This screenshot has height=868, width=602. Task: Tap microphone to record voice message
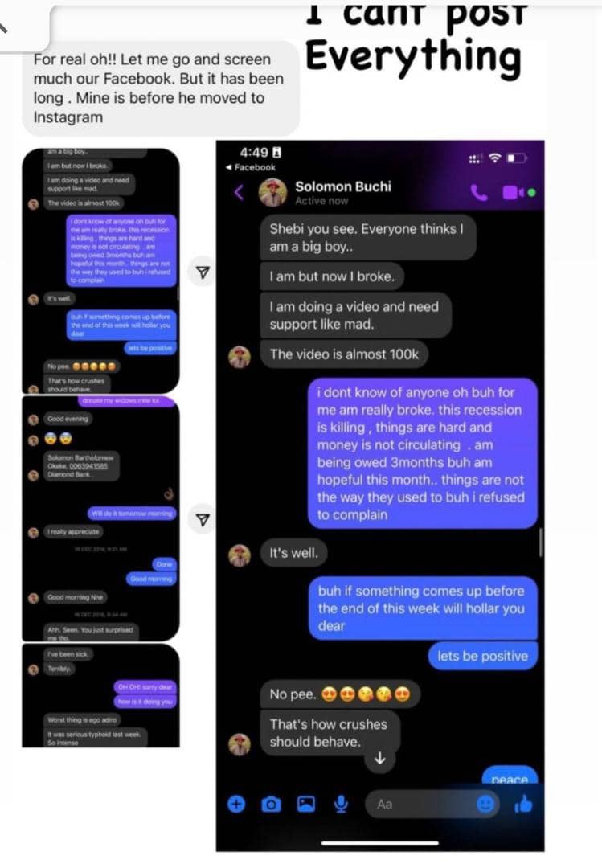click(341, 804)
